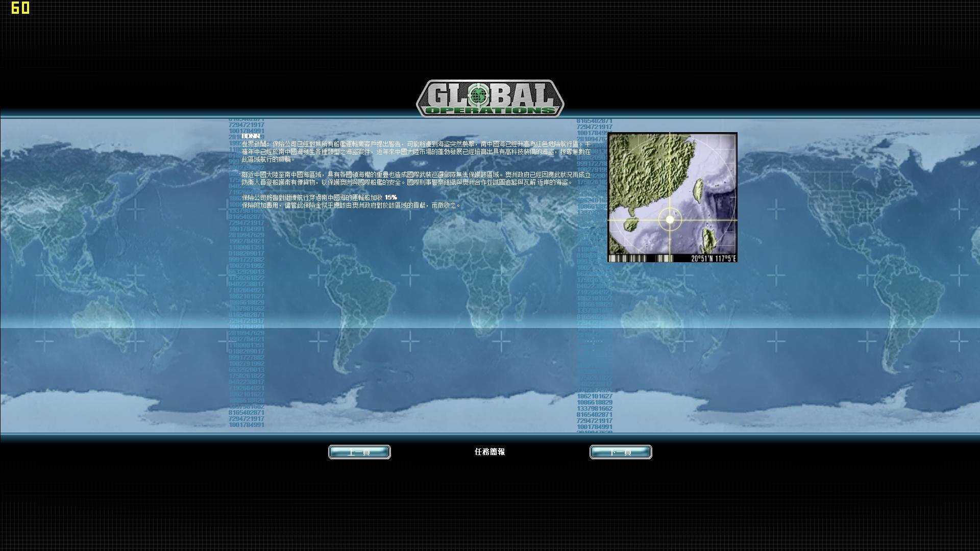Click the 任務簡報 label

coord(489,452)
